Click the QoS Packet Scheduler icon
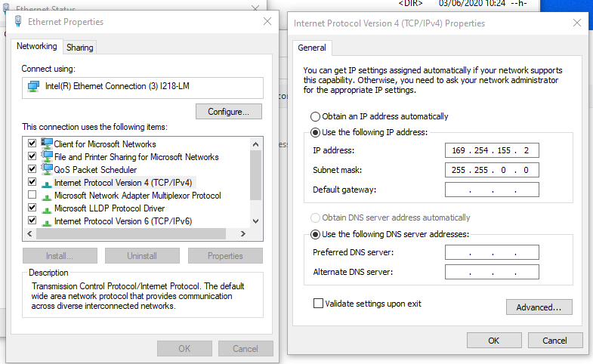 [x=47, y=169]
